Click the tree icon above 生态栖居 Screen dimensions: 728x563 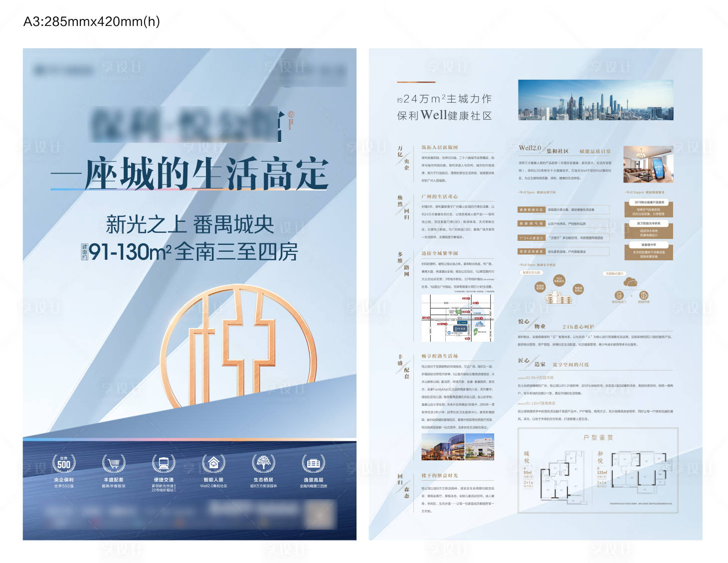tap(263, 463)
